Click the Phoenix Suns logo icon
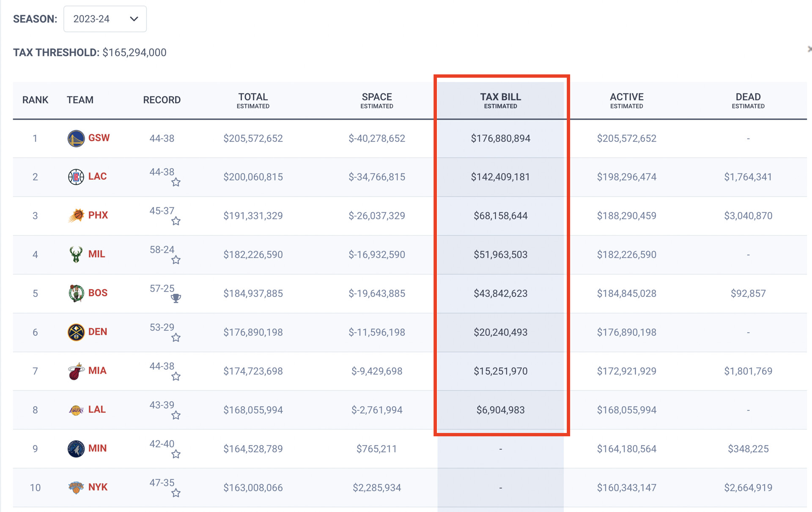 (x=76, y=216)
